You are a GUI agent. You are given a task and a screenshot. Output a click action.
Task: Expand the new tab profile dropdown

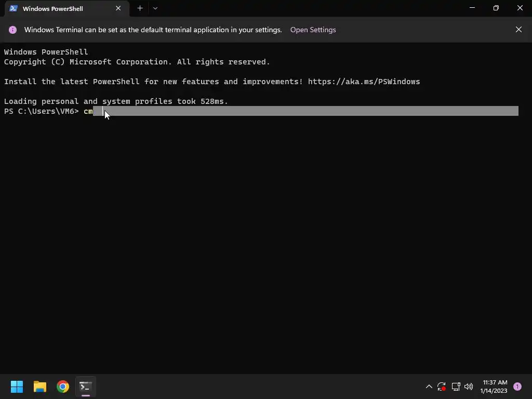[x=155, y=8]
